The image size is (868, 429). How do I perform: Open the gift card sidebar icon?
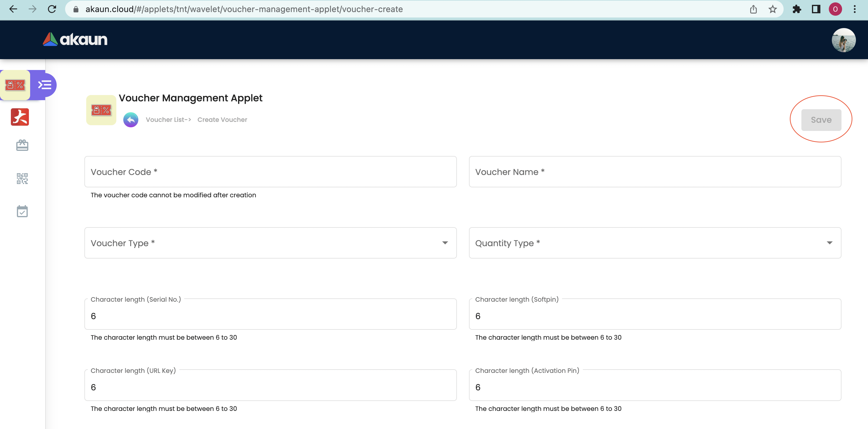click(x=22, y=145)
